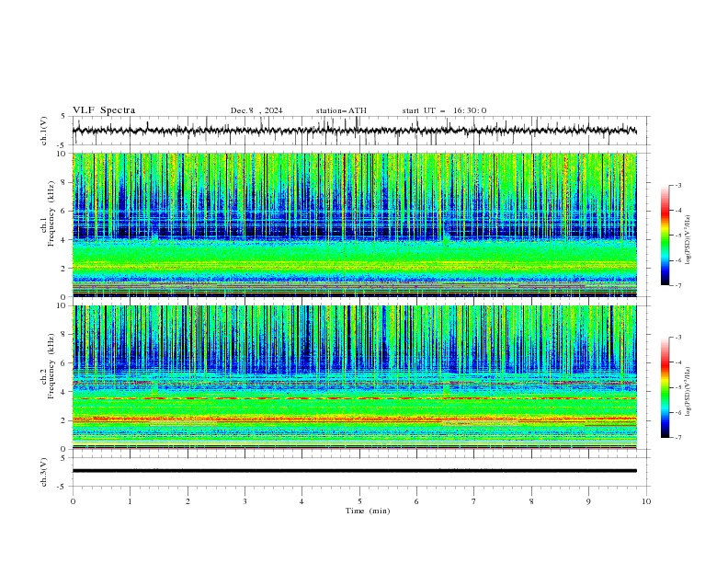Click time axis tick label "5"

[x=359, y=501]
